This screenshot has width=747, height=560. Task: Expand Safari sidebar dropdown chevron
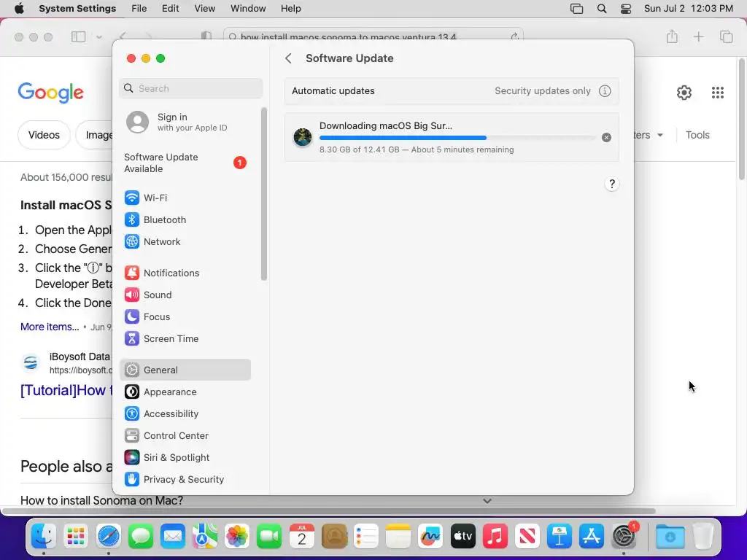98,37
